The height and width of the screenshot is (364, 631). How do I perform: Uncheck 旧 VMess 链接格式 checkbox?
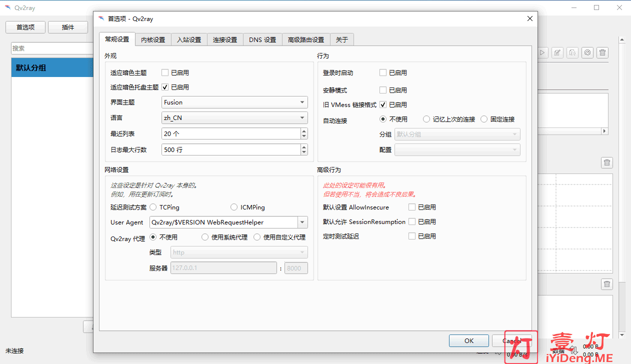[x=383, y=104]
